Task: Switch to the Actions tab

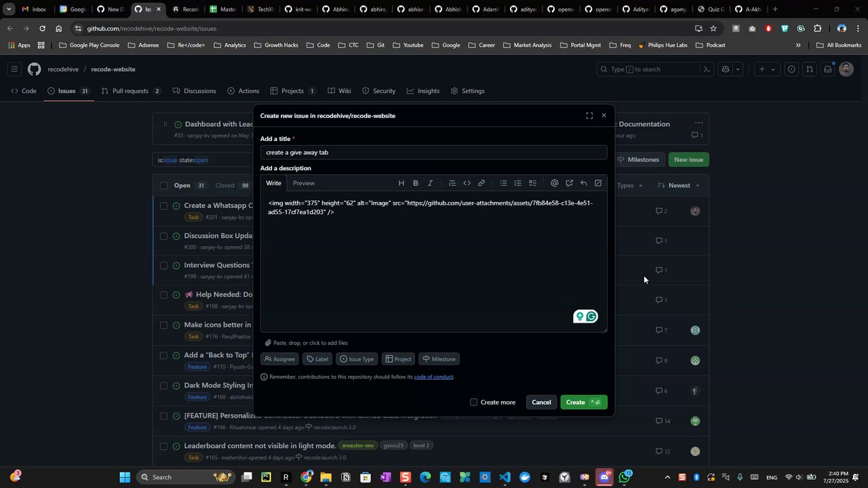Action: pos(243,91)
